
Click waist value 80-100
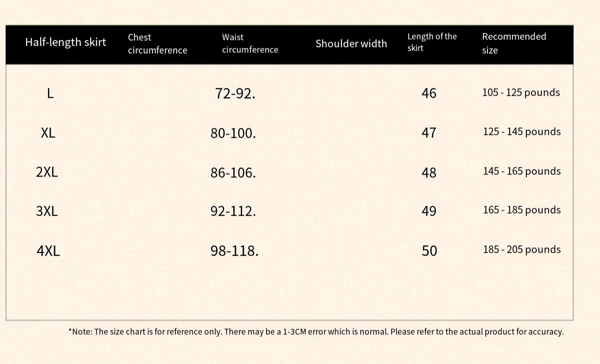coord(233,133)
